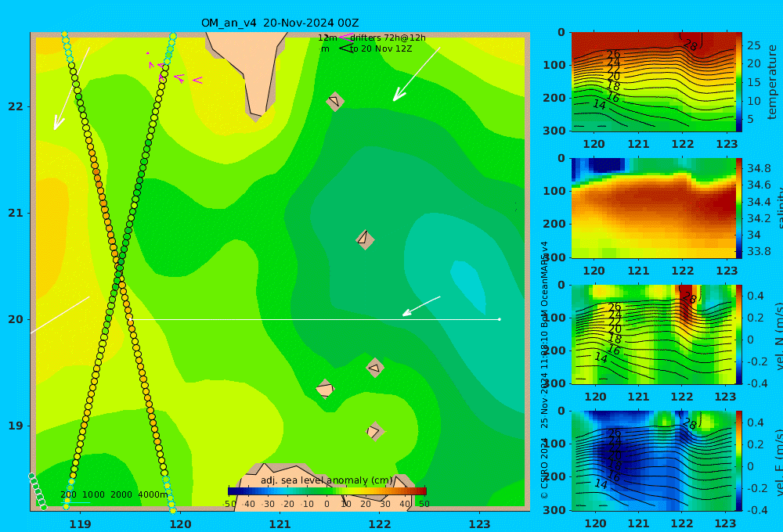
Task: Click the small island near 20.8N 121.9E
Action: click(x=365, y=239)
